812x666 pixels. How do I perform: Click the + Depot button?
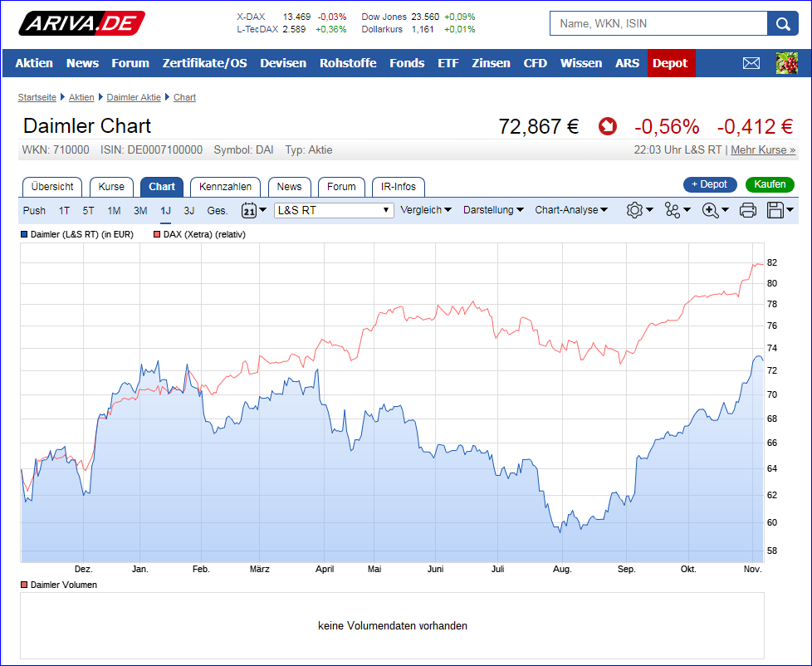(710, 184)
